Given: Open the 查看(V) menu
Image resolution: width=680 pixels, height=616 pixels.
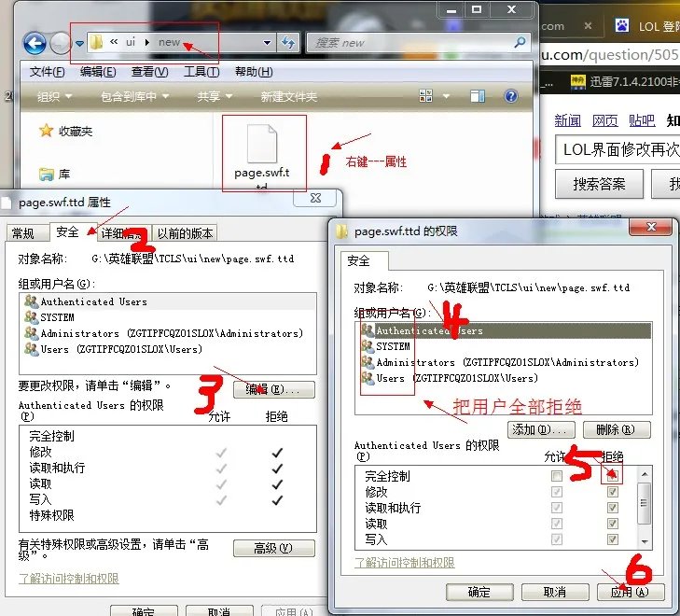Looking at the screenshot, I should [x=149, y=72].
